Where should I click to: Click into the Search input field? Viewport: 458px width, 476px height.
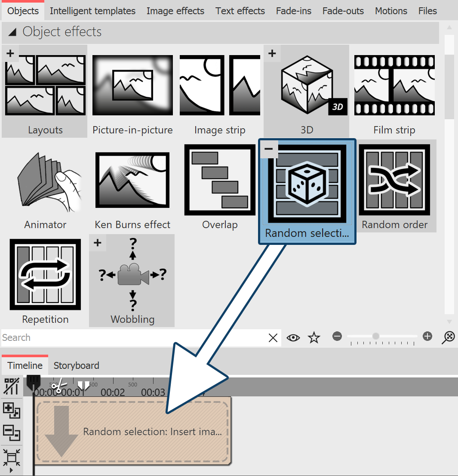pyautogui.click(x=129, y=338)
